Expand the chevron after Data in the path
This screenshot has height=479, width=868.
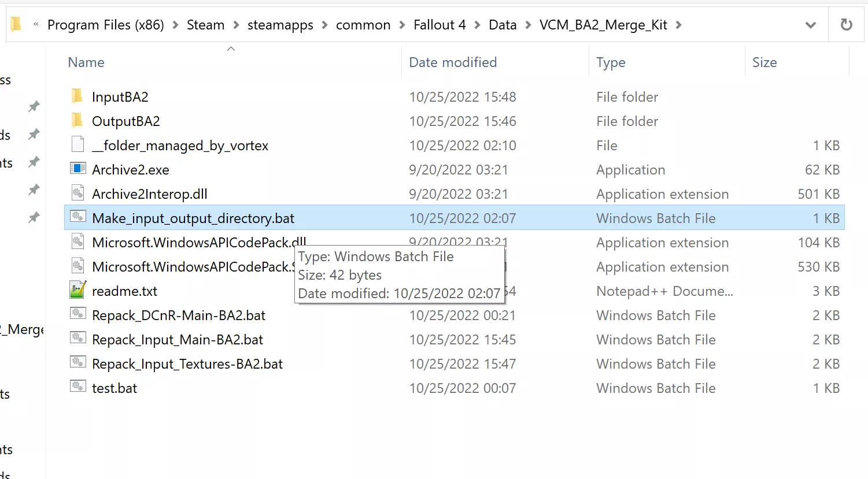(528, 25)
